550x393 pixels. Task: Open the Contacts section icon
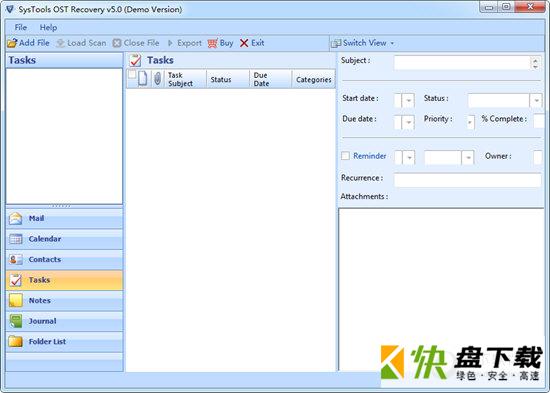pos(15,259)
